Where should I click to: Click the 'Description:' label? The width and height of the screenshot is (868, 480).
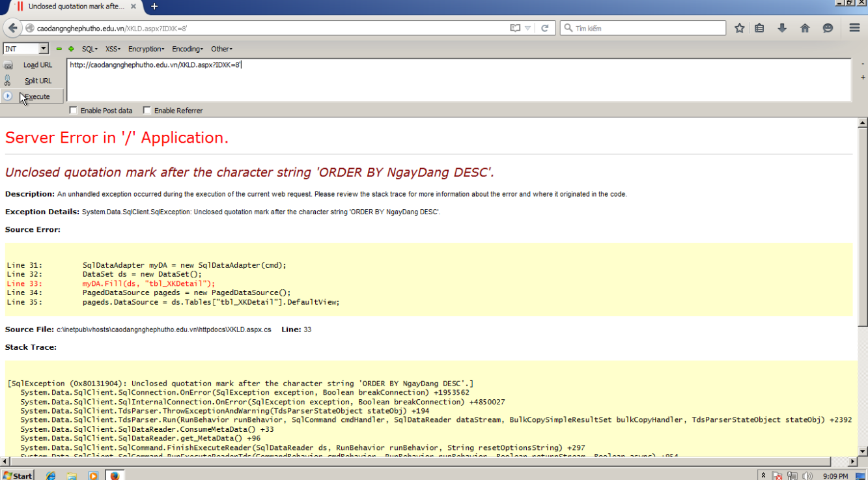click(30, 194)
